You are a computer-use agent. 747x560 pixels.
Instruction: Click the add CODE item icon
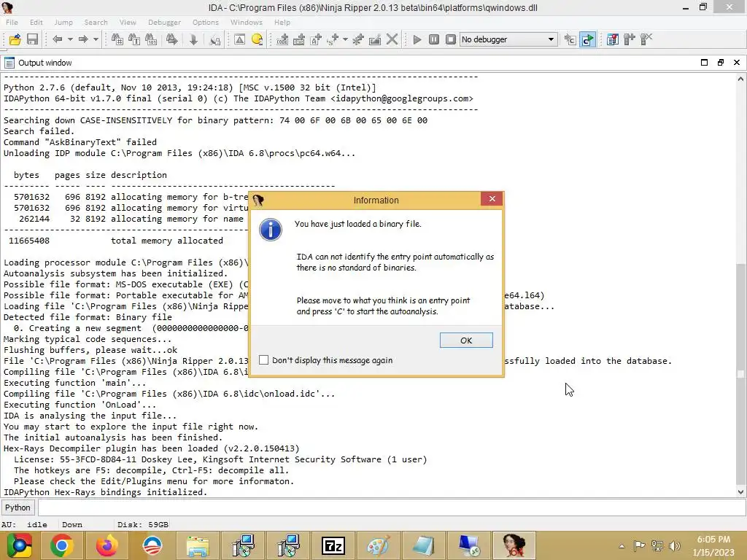[282, 39]
